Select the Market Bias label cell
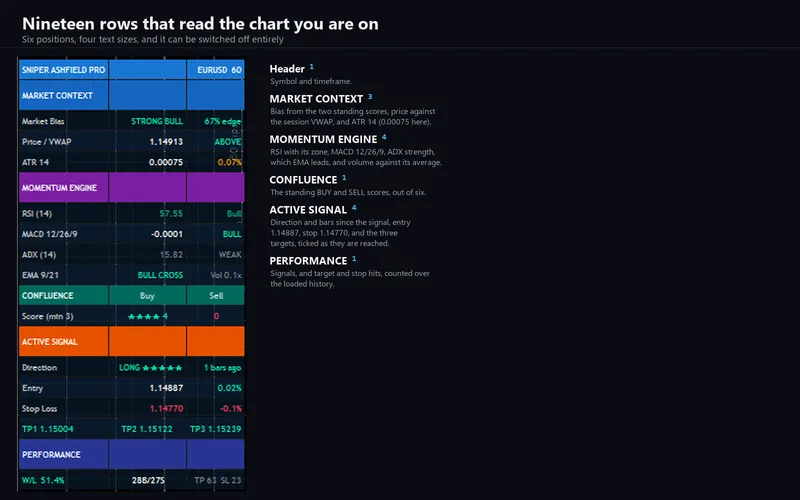 click(43, 121)
